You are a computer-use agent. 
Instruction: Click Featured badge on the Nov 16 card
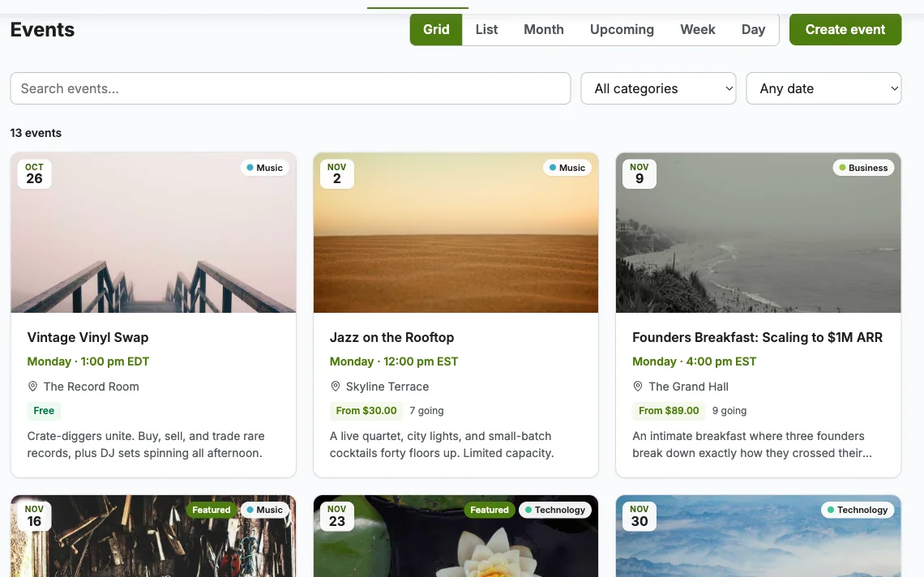coord(211,510)
